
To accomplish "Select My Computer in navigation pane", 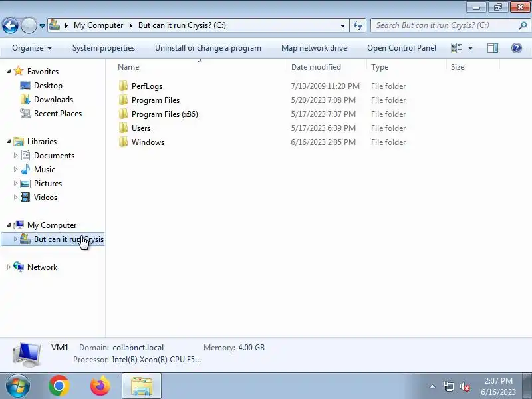I will click(x=52, y=225).
